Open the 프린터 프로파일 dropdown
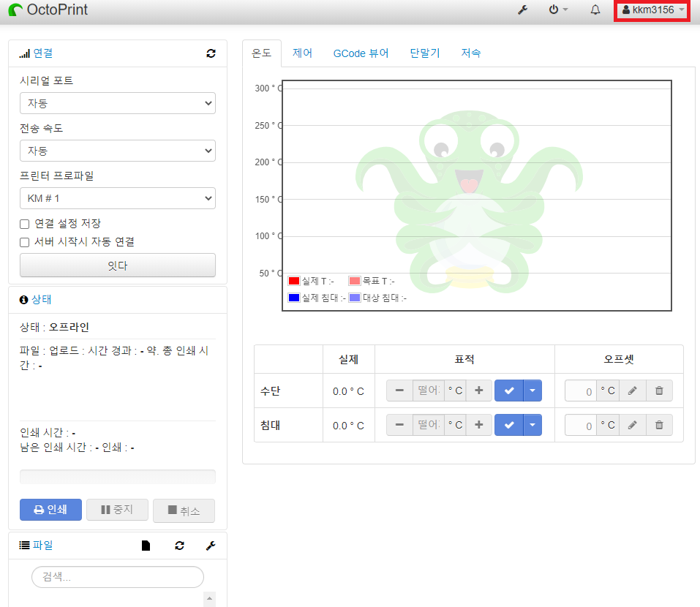700x607 pixels. coord(118,198)
